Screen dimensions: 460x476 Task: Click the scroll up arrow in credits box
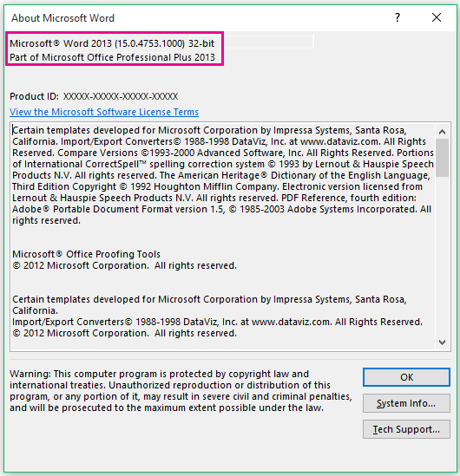click(x=442, y=132)
